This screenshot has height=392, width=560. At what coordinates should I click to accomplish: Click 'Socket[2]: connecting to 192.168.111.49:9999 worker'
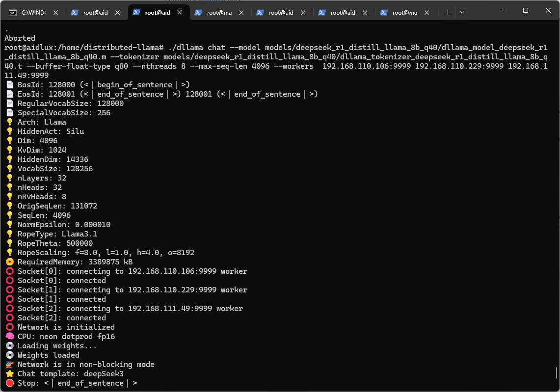[x=131, y=308]
